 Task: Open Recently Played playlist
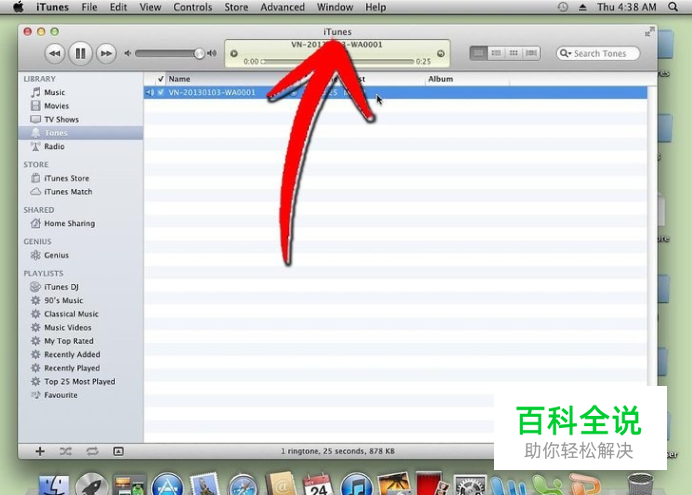[x=72, y=368]
